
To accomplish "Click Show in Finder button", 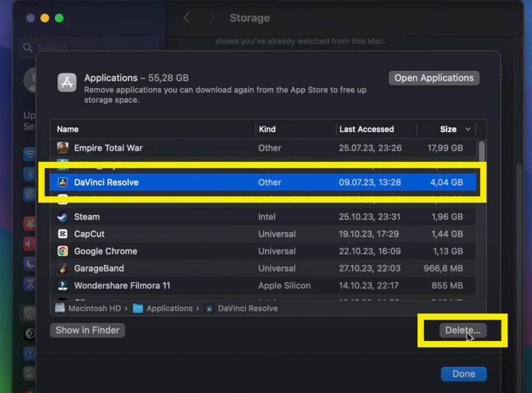I will pyautogui.click(x=87, y=330).
